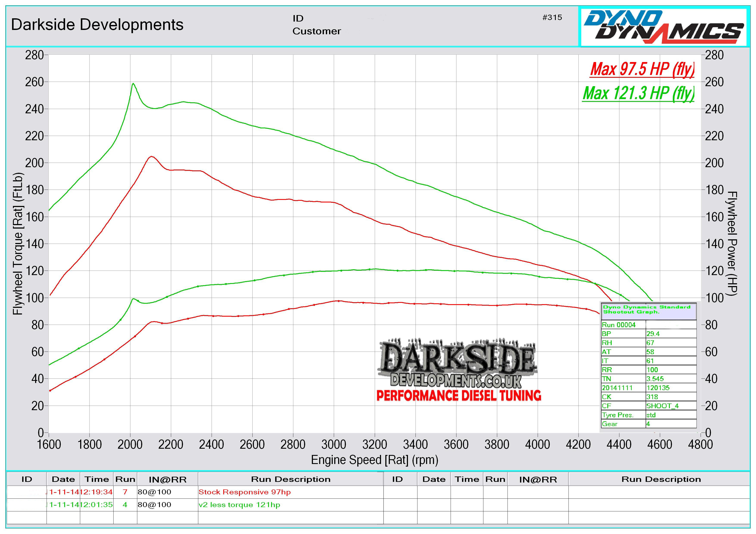Click the Dyno Dynamics logo
Viewport: 756px width, 534px height.
click(664, 27)
